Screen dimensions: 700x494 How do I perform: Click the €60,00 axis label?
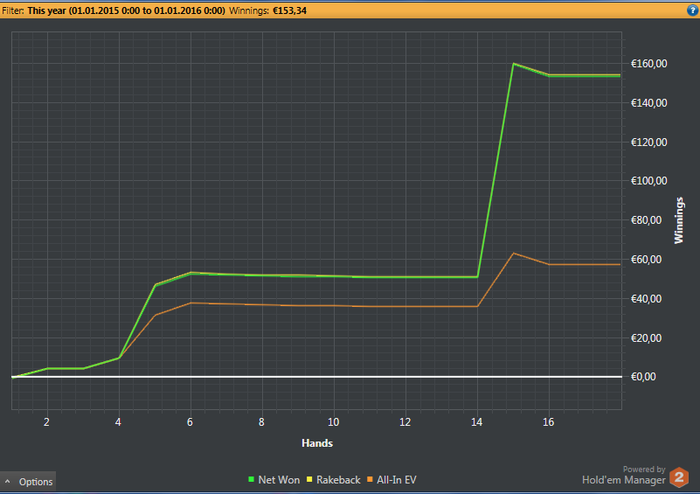point(646,259)
